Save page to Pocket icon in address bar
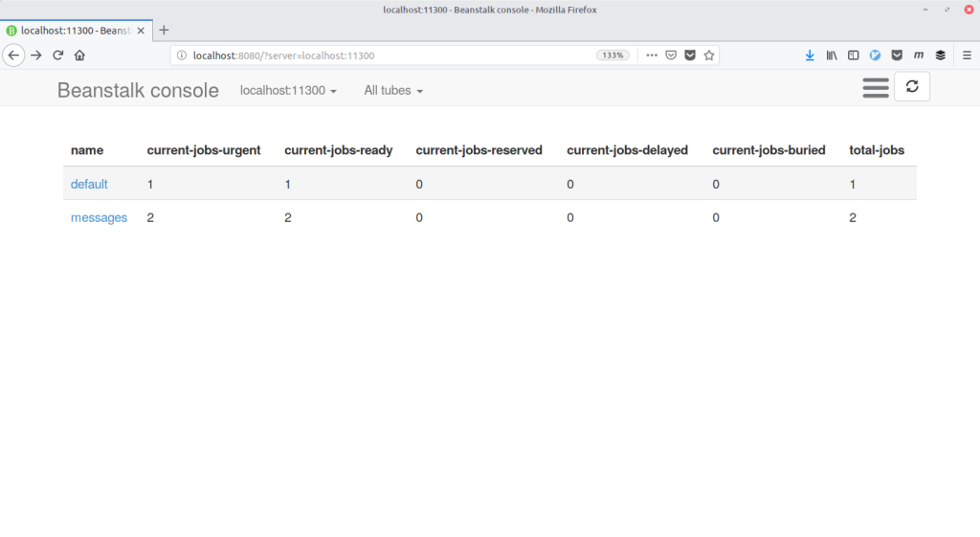The image size is (980, 537). 690,55
